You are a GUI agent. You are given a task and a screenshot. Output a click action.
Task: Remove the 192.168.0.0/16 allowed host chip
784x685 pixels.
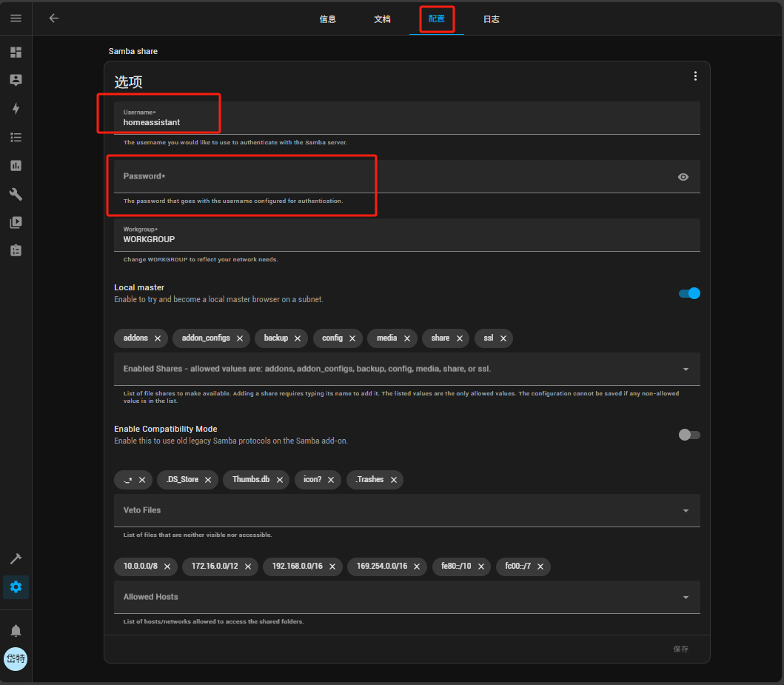pos(332,567)
